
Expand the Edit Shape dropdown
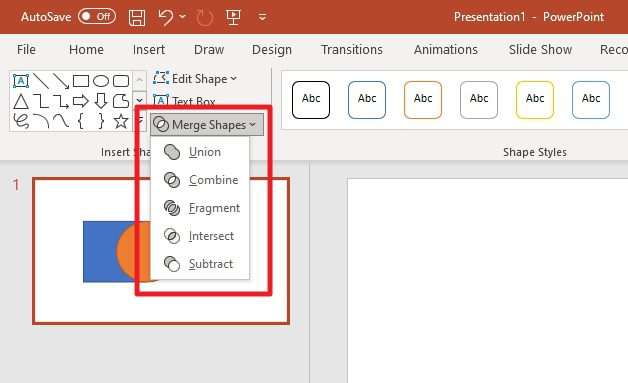pyautogui.click(x=195, y=79)
